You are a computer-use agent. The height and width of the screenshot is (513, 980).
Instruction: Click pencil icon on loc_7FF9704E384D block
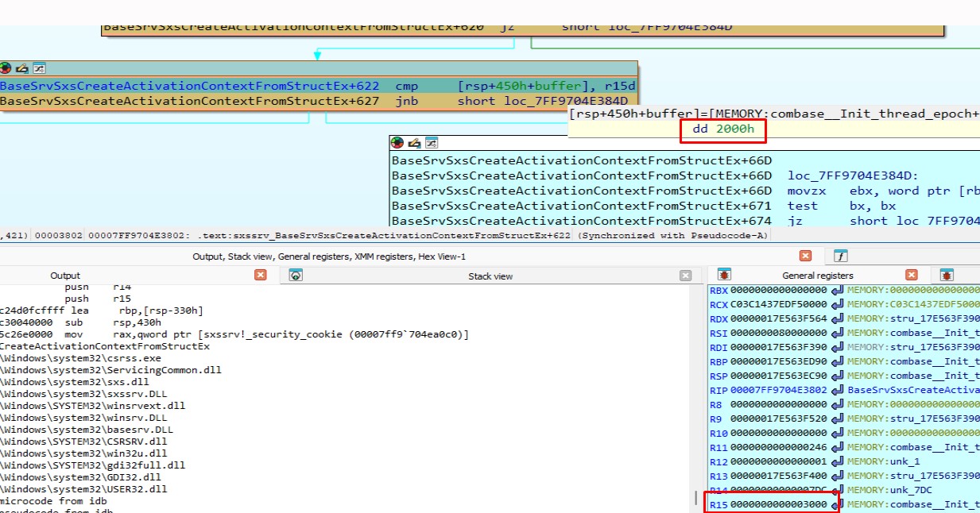pos(415,143)
